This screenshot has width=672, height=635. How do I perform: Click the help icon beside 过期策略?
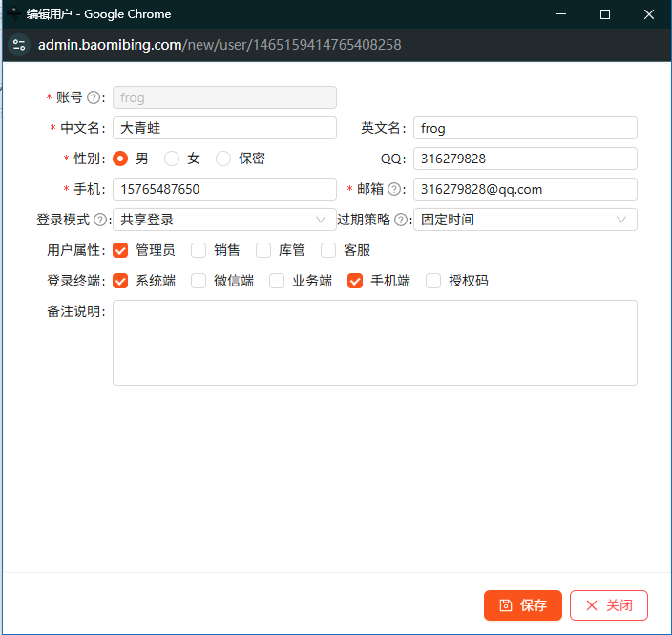(401, 220)
